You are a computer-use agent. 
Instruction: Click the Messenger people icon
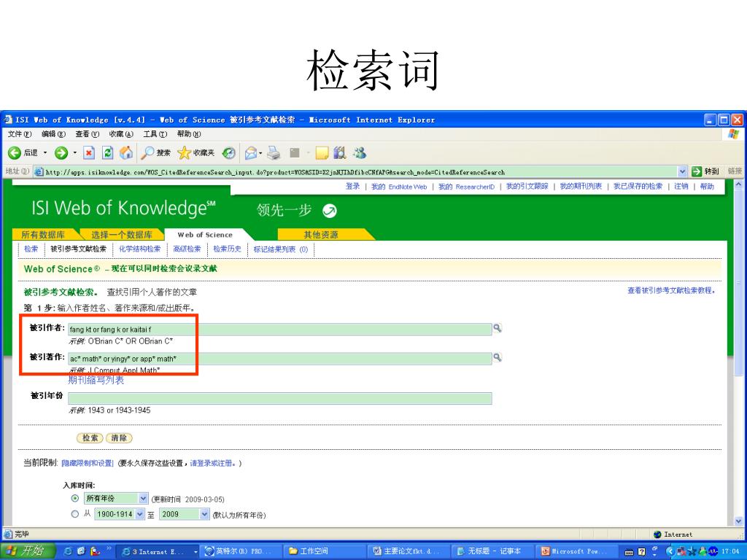[x=359, y=152]
